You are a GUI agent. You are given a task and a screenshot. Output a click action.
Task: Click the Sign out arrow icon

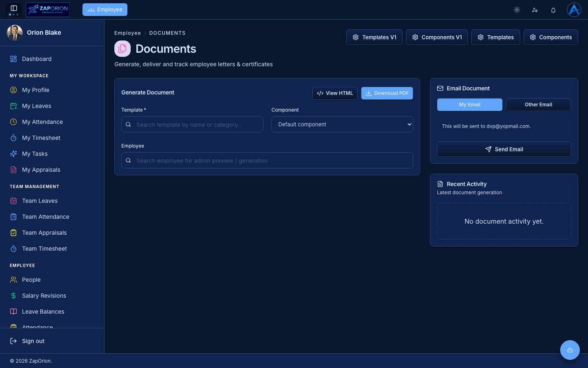(13, 341)
